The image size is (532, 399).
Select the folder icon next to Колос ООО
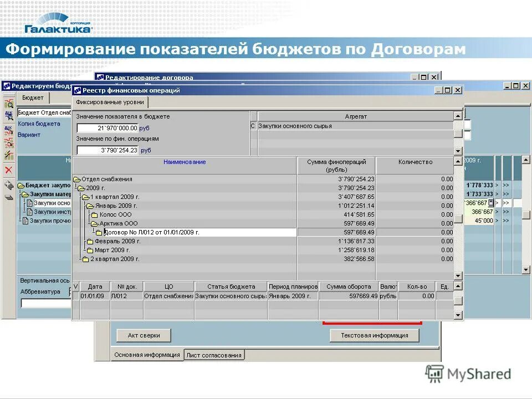(94, 214)
